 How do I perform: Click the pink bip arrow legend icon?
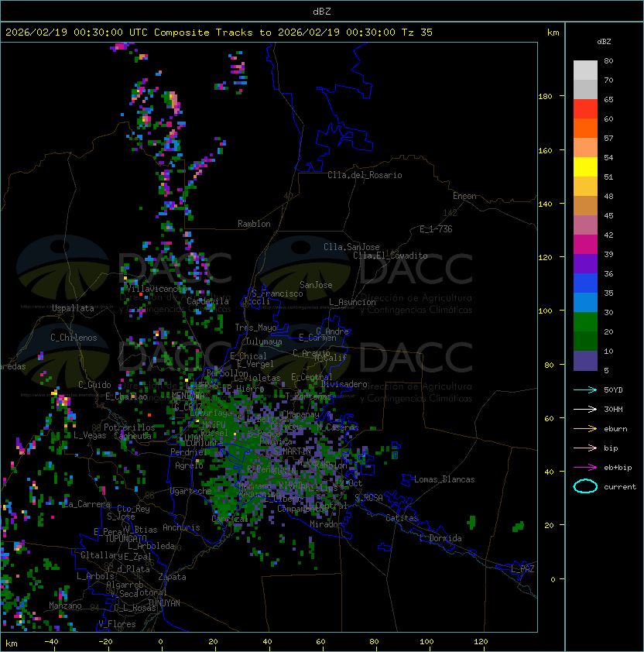585,448
